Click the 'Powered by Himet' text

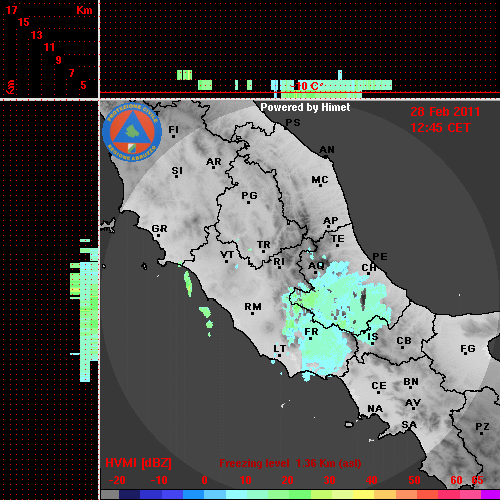pos(305,107)
